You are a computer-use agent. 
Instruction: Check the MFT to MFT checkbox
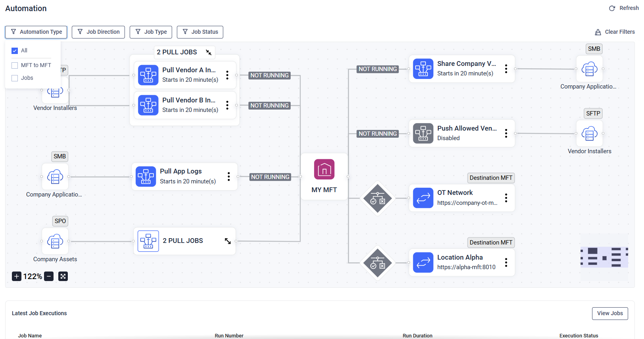coord(15,65)
